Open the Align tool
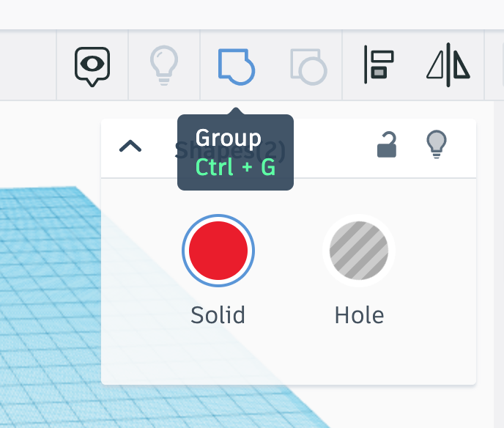This screenshot has height=428, width=504. (x=379, y=64)
